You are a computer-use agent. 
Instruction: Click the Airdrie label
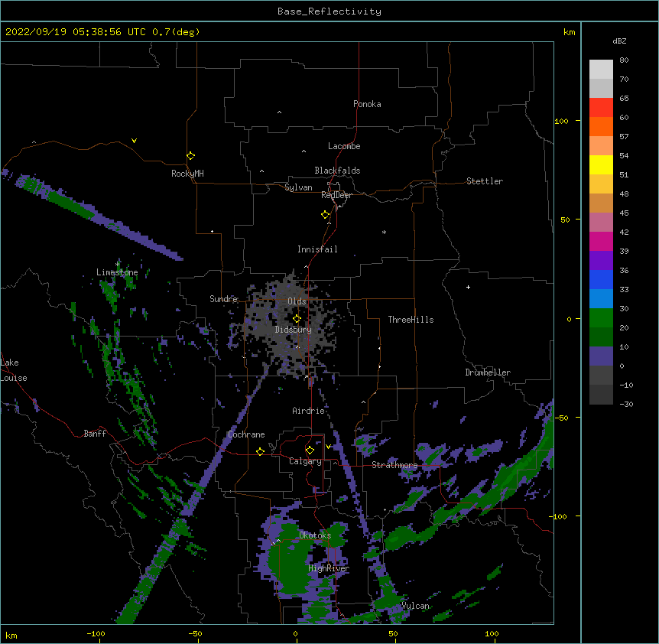tap(308, 411)
